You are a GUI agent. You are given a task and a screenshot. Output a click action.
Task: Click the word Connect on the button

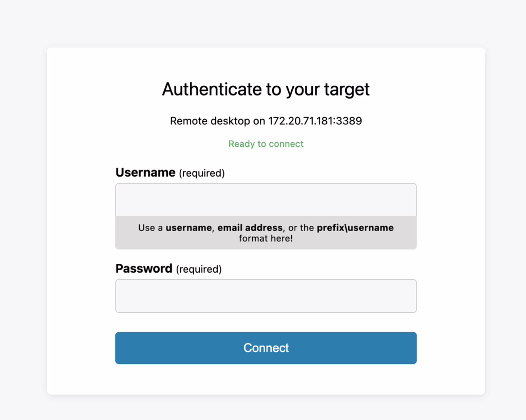(266, 348)
